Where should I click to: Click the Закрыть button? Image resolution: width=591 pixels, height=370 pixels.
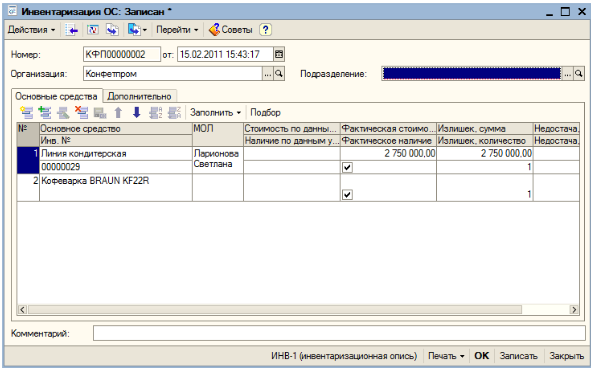click(x=567, y=356)
